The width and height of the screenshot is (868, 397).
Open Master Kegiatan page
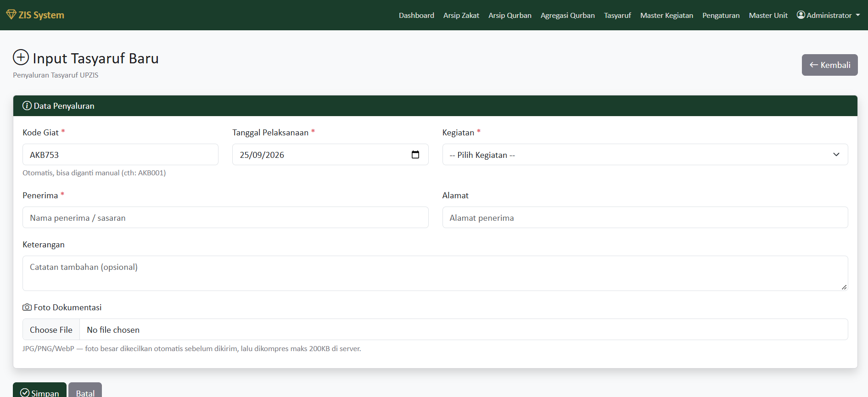(x=666, y=15)
